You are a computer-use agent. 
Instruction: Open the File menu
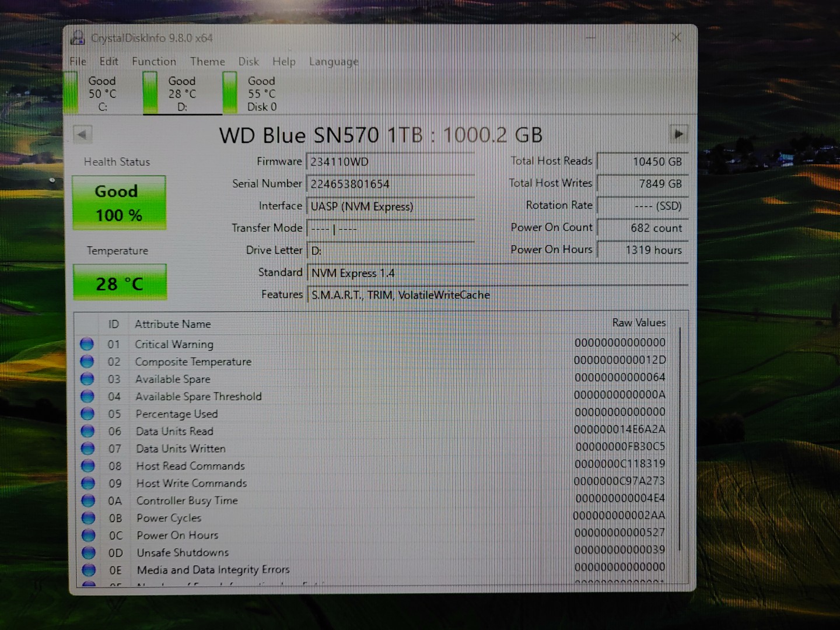click(78, 61)
